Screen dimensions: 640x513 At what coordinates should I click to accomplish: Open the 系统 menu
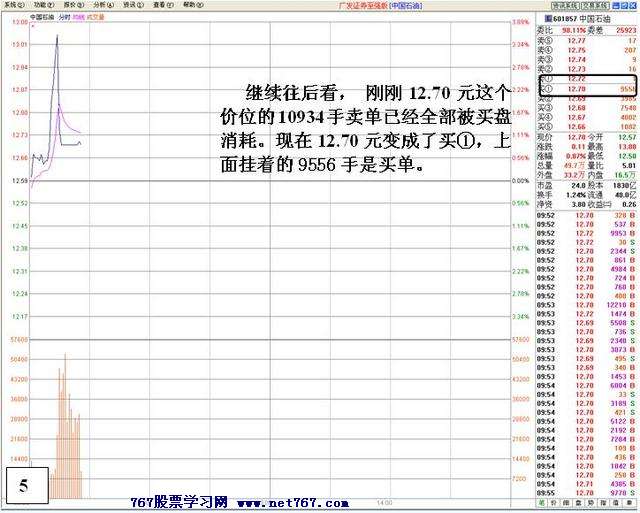[x=14, y=5]
